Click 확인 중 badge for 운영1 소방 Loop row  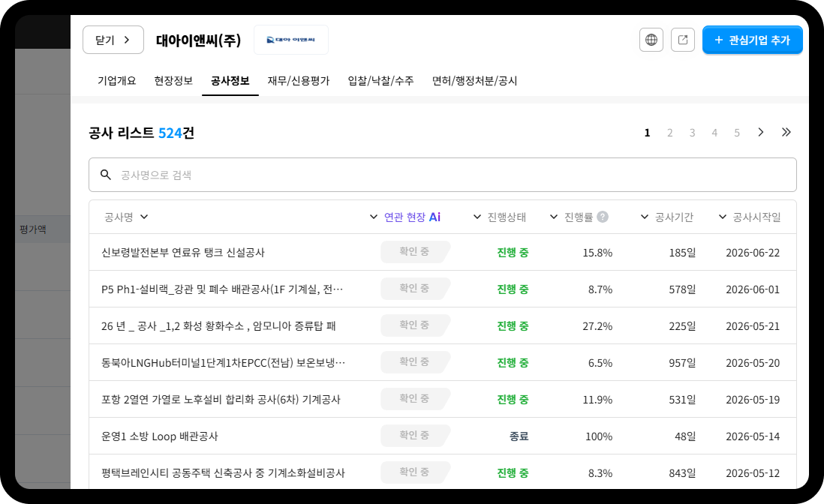[x=415, y=436]
